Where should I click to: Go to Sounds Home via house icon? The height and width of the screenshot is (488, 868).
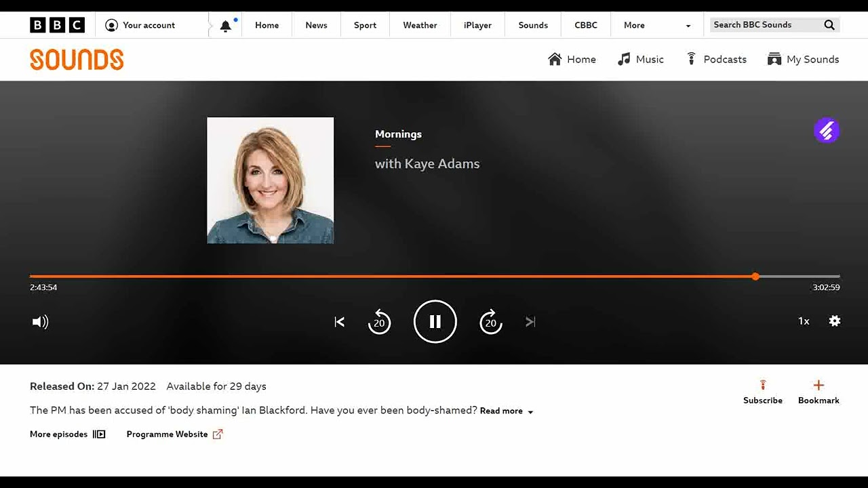point(555,59)
